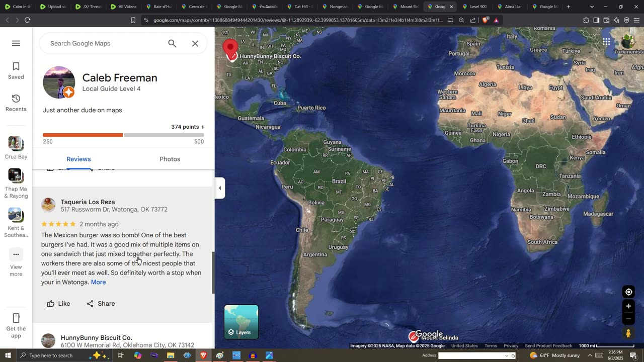Click the points progress bar
The image size is (644, 362).
(x=123, y=135)
